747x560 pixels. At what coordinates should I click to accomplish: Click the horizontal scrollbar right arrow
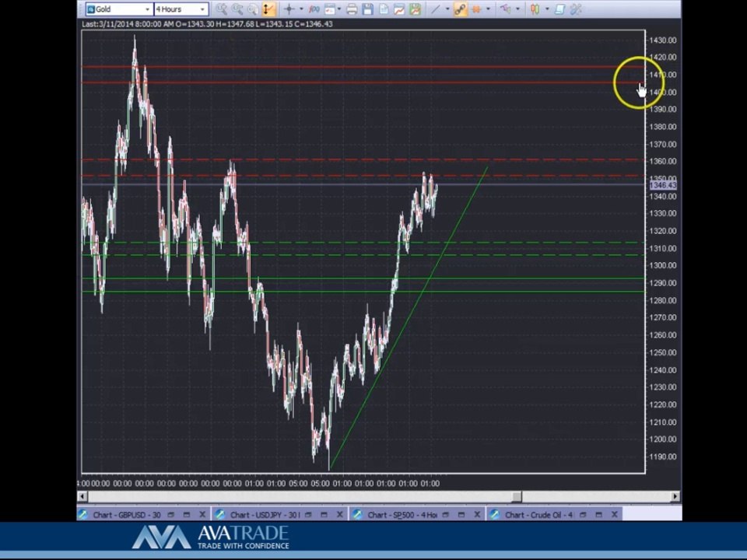click(675, 497)
